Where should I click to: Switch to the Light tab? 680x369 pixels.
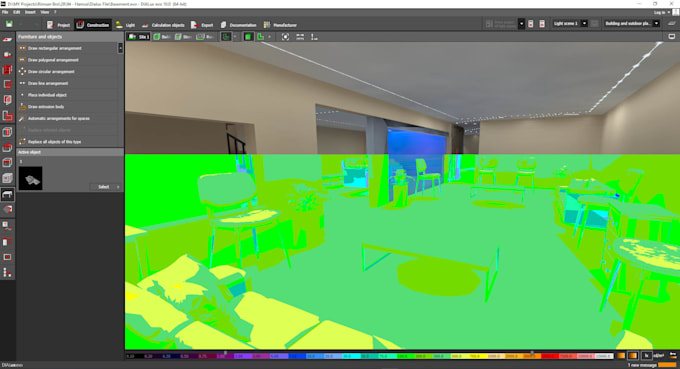pos(125,25)
